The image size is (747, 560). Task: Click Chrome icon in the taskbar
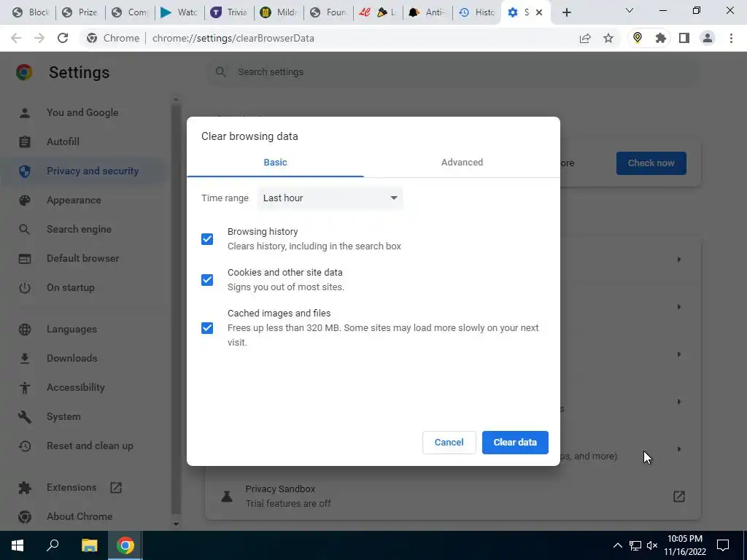(x=125, y=545)
